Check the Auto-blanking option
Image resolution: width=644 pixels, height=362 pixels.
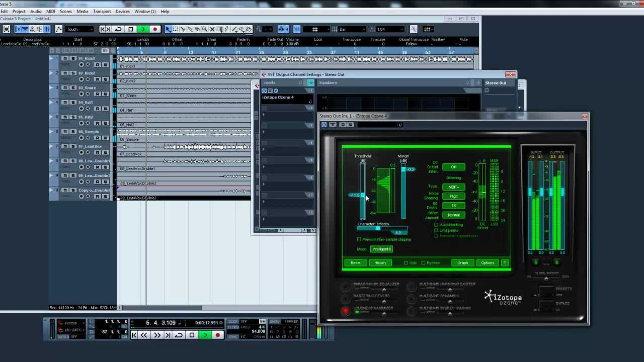click(436, 225)
